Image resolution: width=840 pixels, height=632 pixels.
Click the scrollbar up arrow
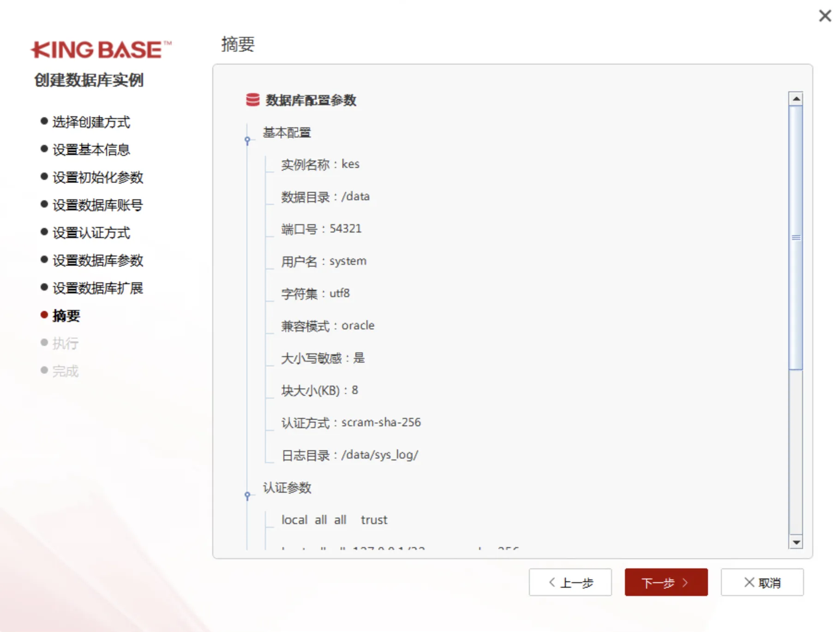click(x=797, y=98)
